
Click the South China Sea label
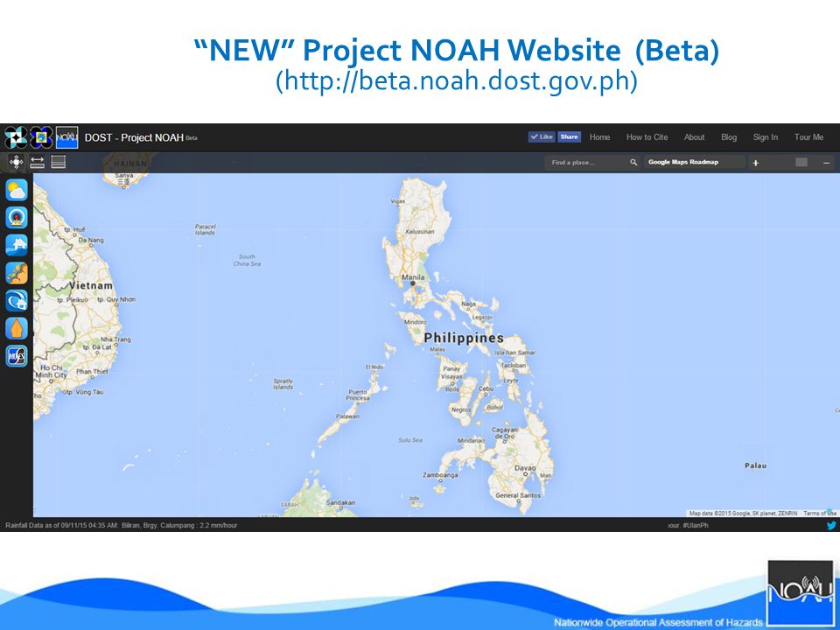[x=247, y=260]
